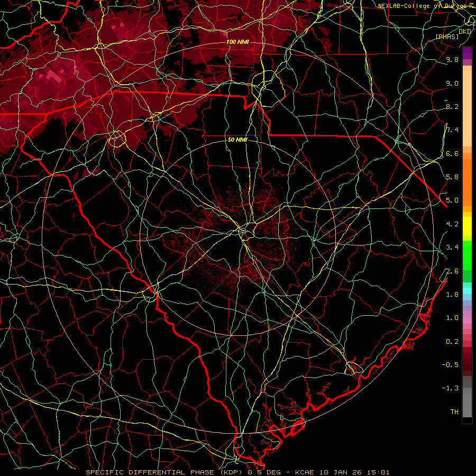
Task: Click the '0.5 DEG' elevation text
Action: point(265,472)
